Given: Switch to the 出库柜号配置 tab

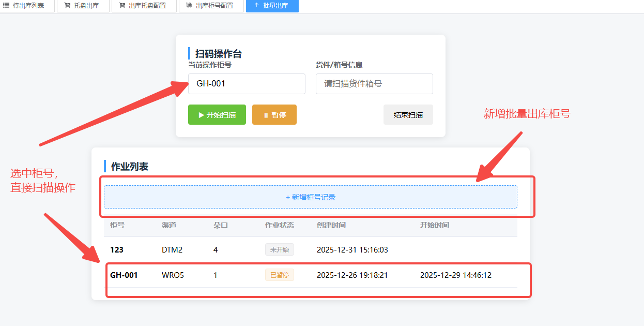Looking at the screenshot, I should point(214,6).
